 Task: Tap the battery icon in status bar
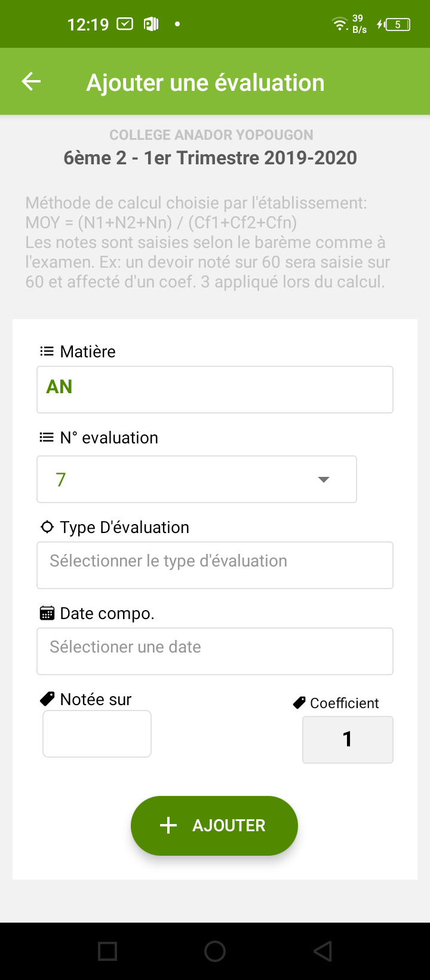click(x=398, y=24)
